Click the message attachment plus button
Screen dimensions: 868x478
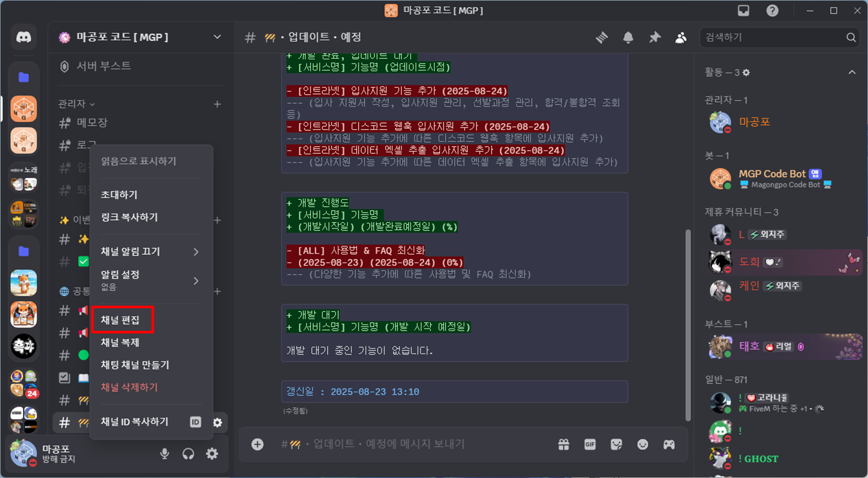pyautogui.click(x=257, y=444)
